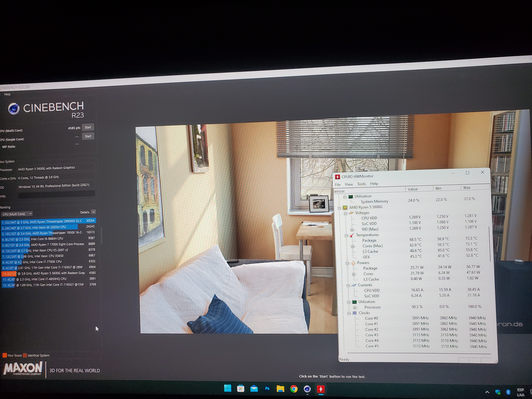The height and width of the screenshot is (399, 532).
Task: Expand the Cores power node
Action: (353, 274)
